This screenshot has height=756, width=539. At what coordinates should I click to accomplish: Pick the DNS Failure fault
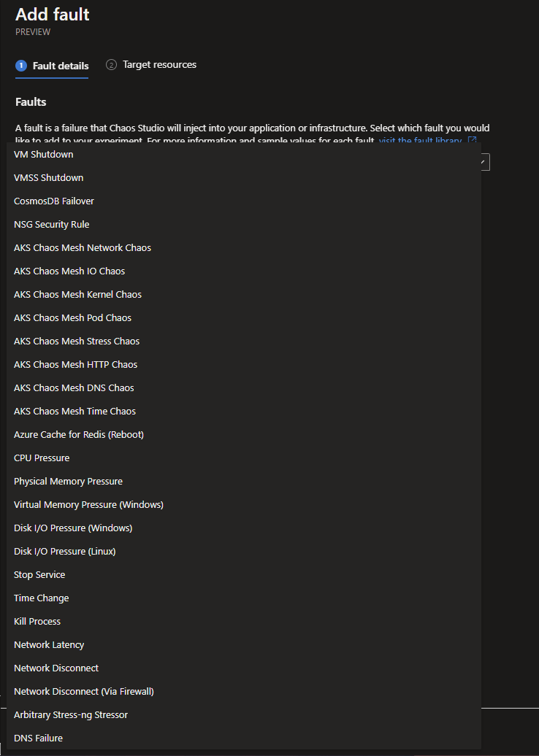(39, 738)
